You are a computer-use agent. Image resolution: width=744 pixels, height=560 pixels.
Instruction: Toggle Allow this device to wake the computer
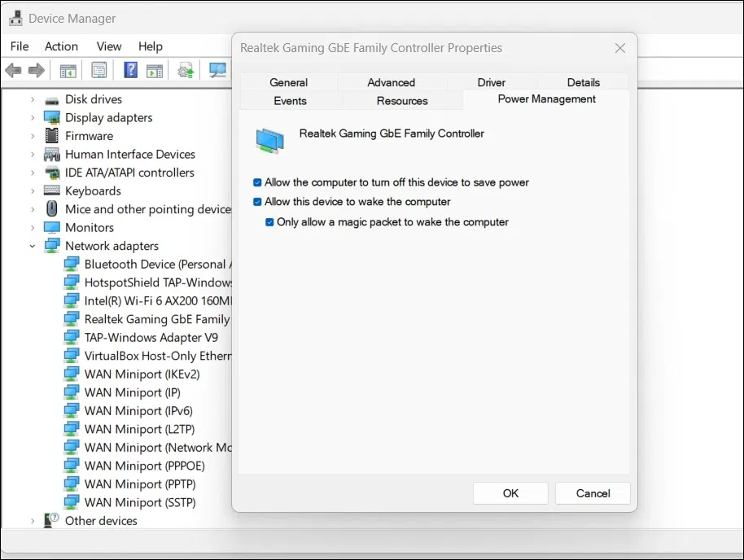[x=258, y=202]
